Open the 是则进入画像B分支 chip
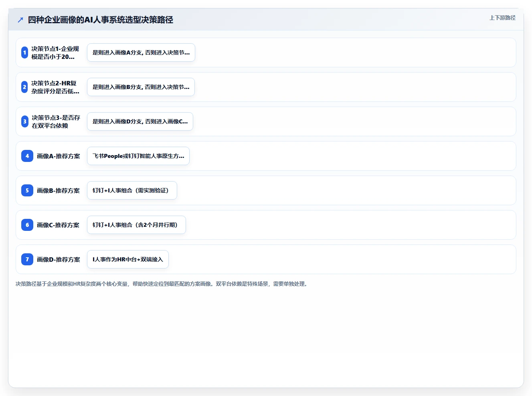This screenshot has height=396, width=532. (x=141, y=87)
